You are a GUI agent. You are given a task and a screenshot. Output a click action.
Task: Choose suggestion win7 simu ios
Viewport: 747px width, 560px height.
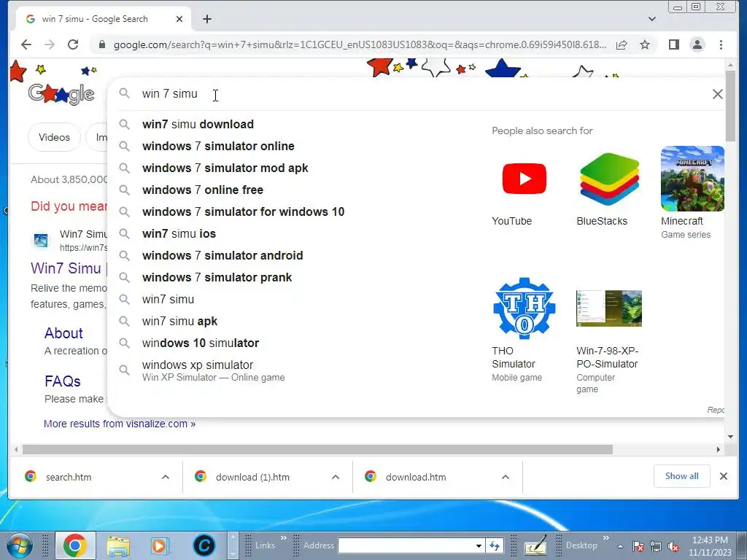pyautogui.click(x=179, y=234)
